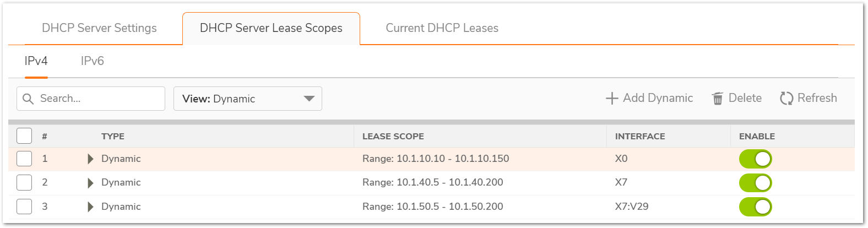
Task: Toggle enable switch for X7:V29 scope
Action: pyautogui.click(x=755, y=207)
